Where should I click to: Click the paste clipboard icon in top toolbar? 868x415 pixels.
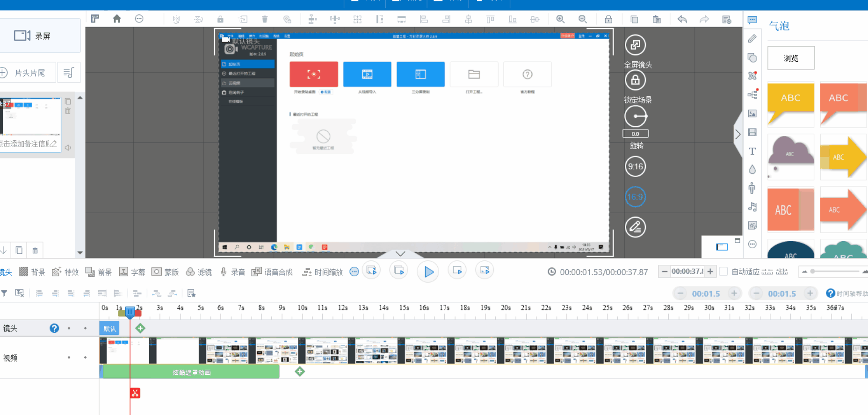pyautogui.click(x=657, y=19)
